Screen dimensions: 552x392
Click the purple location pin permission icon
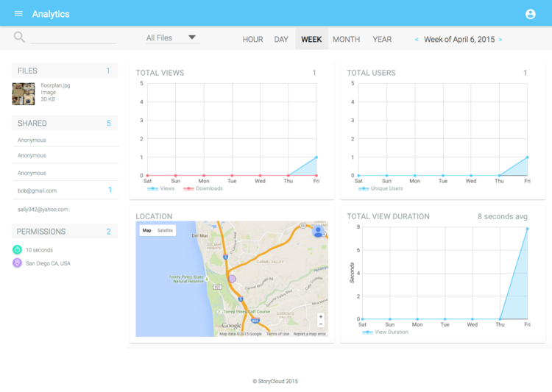[17, 263]
